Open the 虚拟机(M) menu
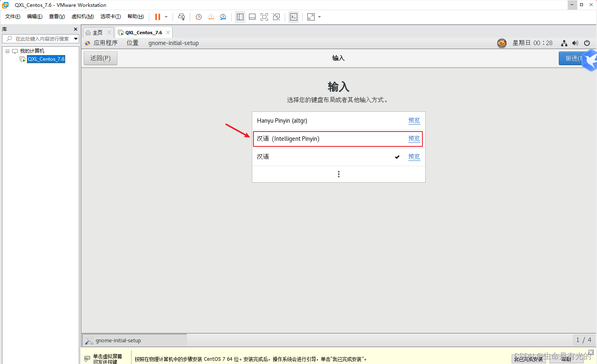 click(82, 16)
